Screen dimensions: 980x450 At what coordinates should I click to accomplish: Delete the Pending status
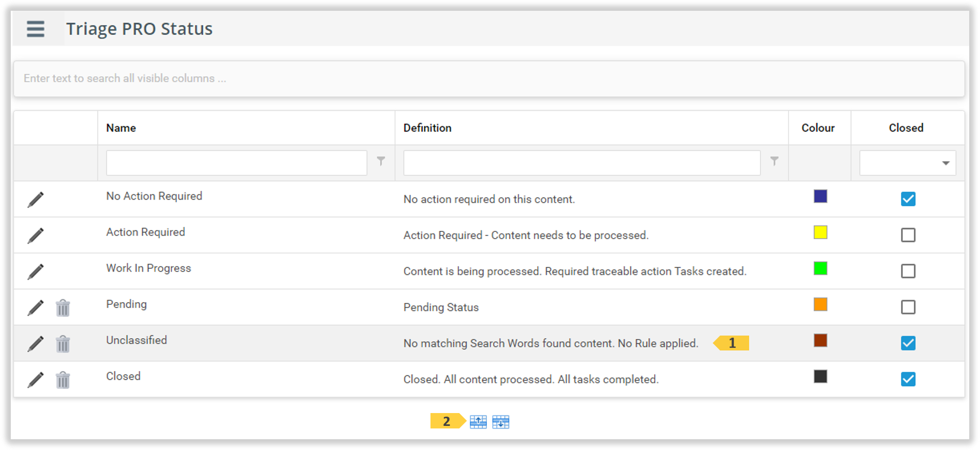63,308
